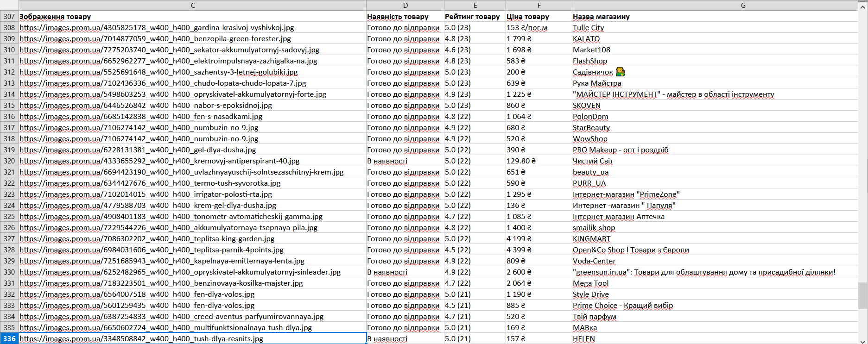The width and height of the screenshot is (868, 344).
Task: Click the shop name 'HELEN'
Action: tap(583, 338)
